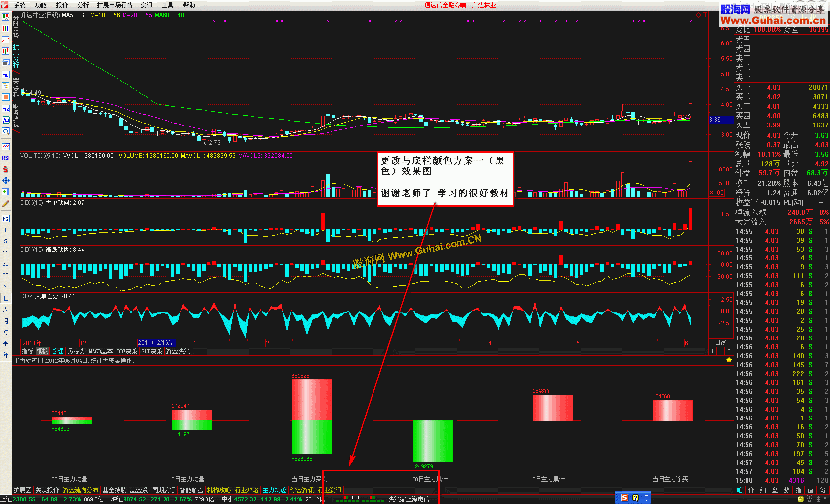830x504 pixels.
Task: Select the 30-minute period
Action: click(6, 264)
